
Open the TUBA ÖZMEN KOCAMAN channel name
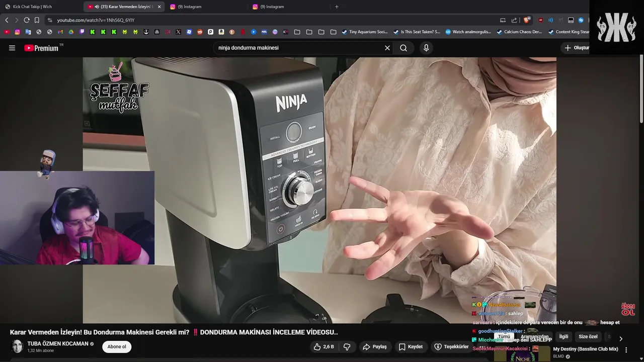click(58, 344)
